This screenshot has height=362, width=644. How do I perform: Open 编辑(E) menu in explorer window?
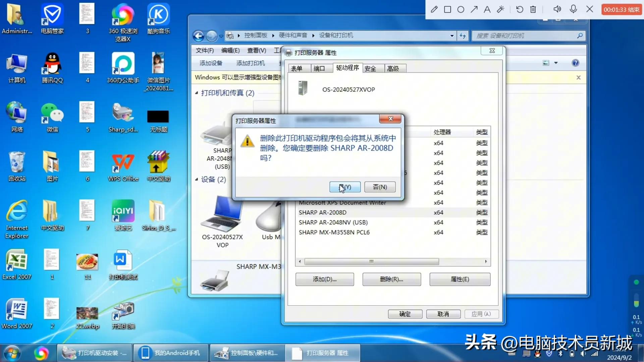coord(230,50)
